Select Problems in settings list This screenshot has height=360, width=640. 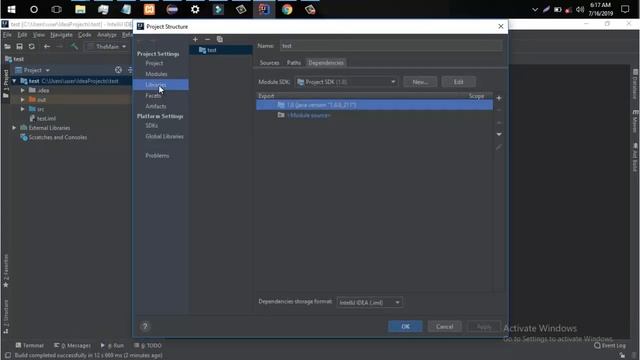[157, 156]
